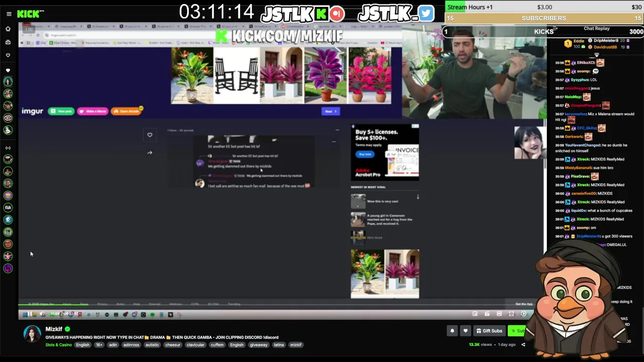Select the autistic tag
The width and height of the screenshot is (644, 362).
click(x=152, y=345)
